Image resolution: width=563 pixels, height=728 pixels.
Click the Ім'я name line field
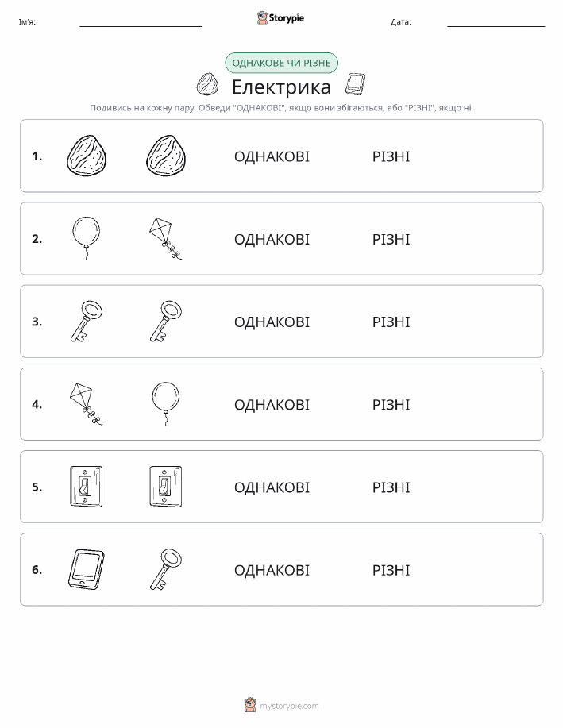141,21
